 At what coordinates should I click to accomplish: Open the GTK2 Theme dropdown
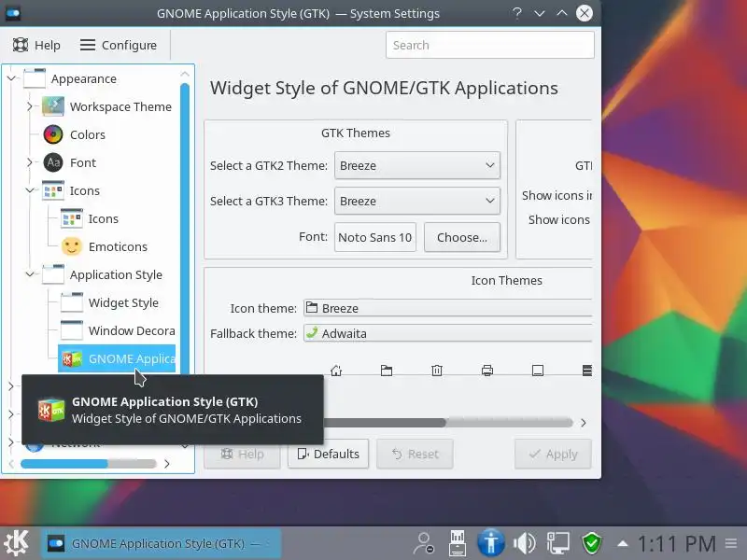(x=417, y=165)
